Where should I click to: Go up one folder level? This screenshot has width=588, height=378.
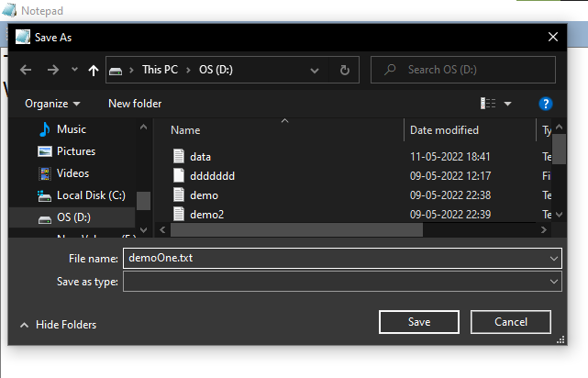pos(94,70)
